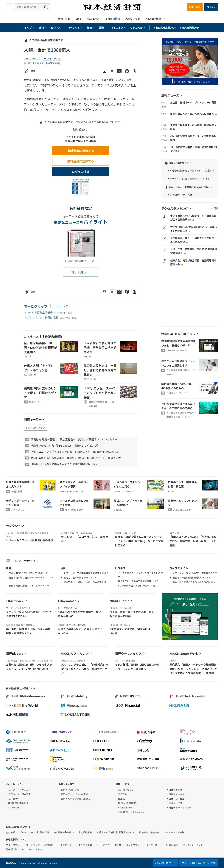Open the #米大統領選2024 topic tab

[x=190, y=28]
